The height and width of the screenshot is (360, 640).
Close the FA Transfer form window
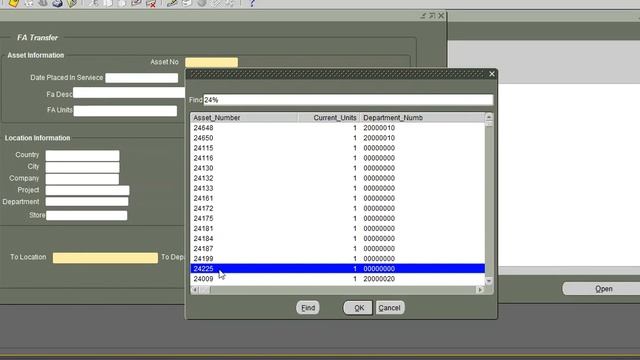441,16
